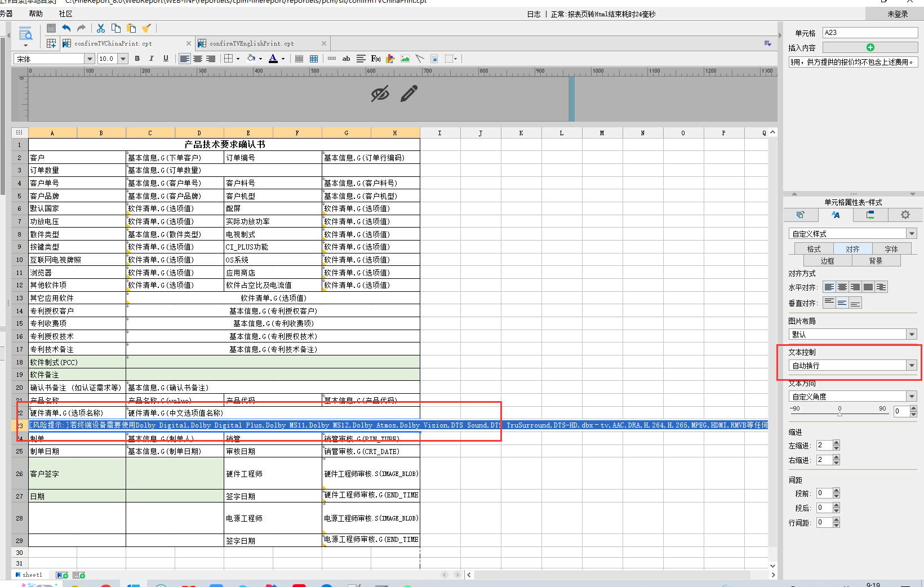Use the format painter brush
The image size is (924, 587).
pos(146,28)
